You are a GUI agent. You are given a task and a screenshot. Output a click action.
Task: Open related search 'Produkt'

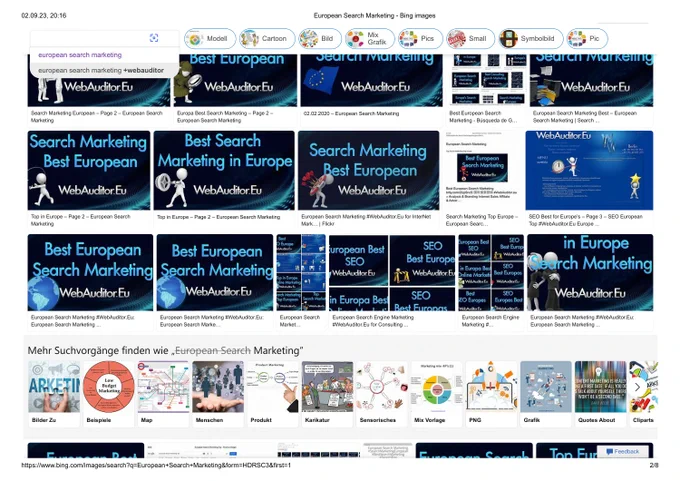click(273, 394)
